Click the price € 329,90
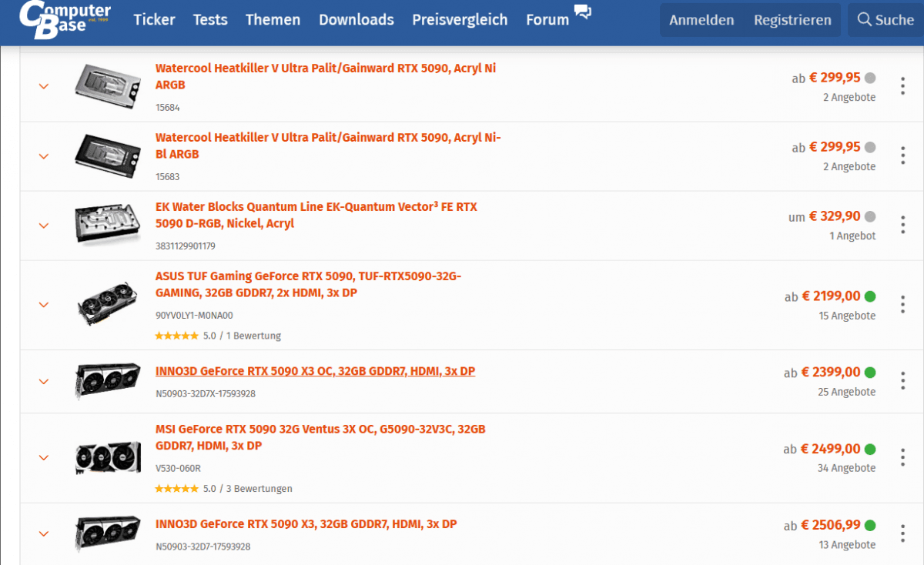 click(x=835, y=216)
